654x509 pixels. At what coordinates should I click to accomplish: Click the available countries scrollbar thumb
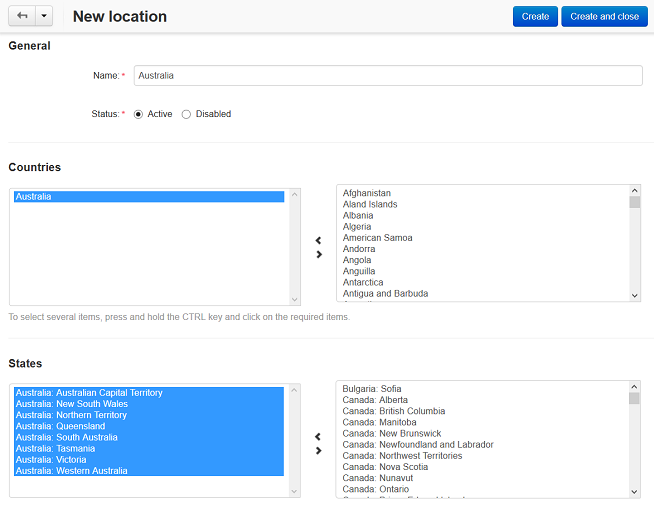point(634,202)
